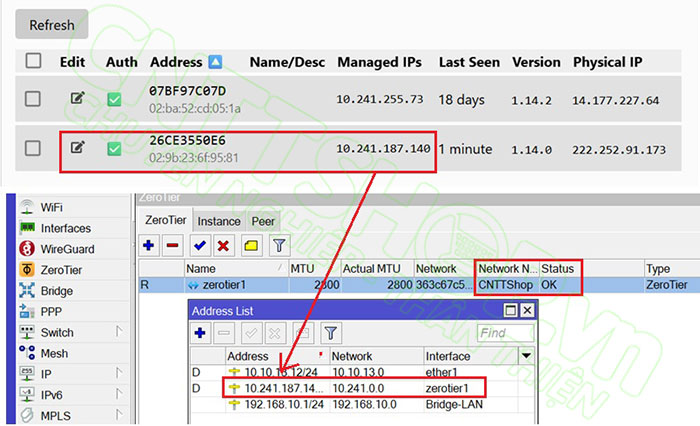
Task: Click the Managed IPs column header
Action: [379, 62]
